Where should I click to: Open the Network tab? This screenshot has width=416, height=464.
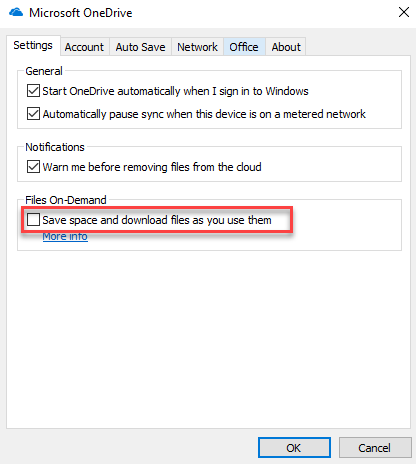point(197,47)
